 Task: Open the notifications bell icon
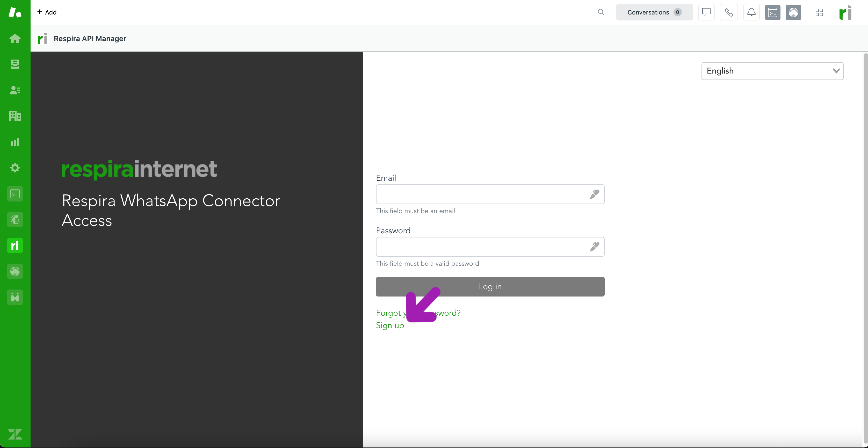tap(751, 12)
